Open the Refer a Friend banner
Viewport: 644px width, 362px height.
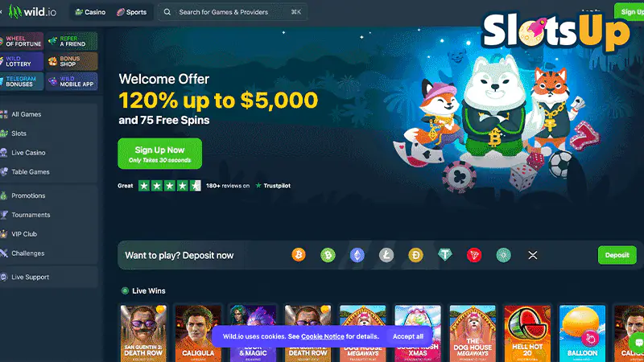point(72,41)
